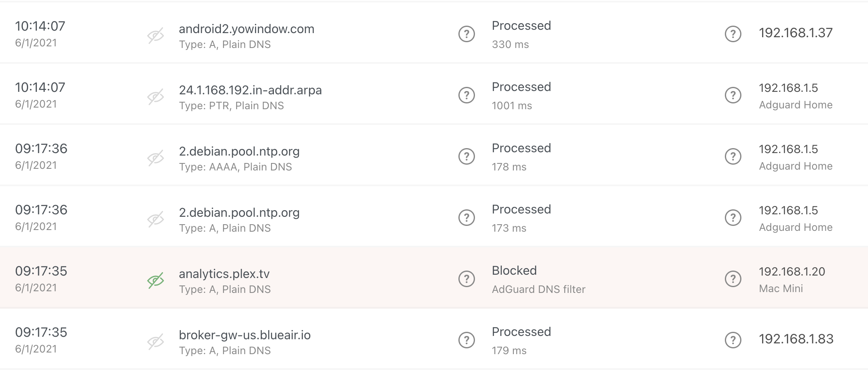Click the help icon next to android2.yowindow.com status
The width and height of the screenshot is (868, 374).
(x=467, y=34)
